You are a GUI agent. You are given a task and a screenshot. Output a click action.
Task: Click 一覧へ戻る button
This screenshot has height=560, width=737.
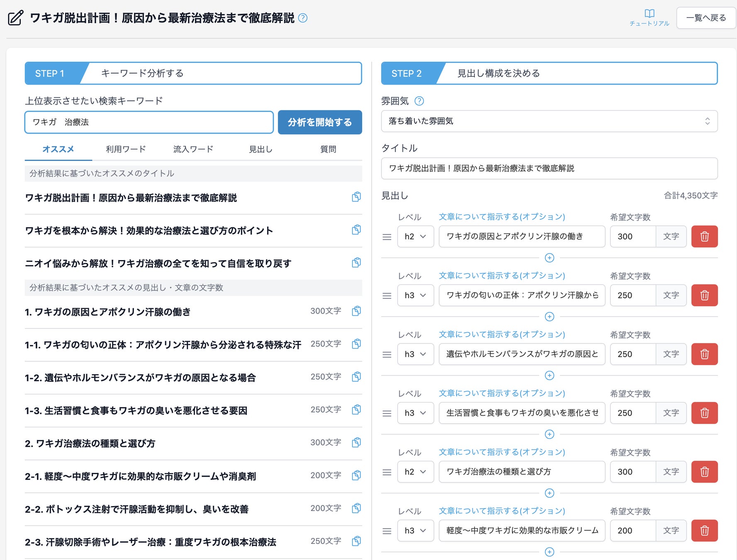click(705, 18)
